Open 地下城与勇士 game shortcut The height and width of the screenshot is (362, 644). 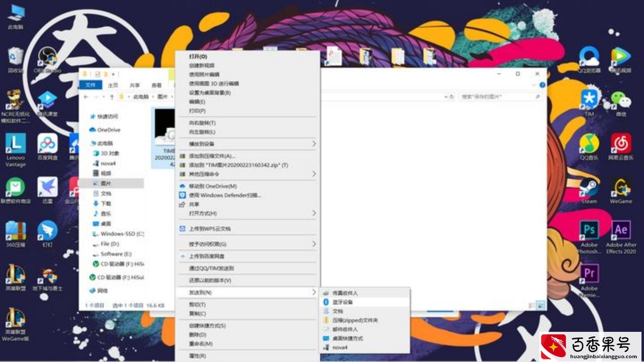[47, 278]
